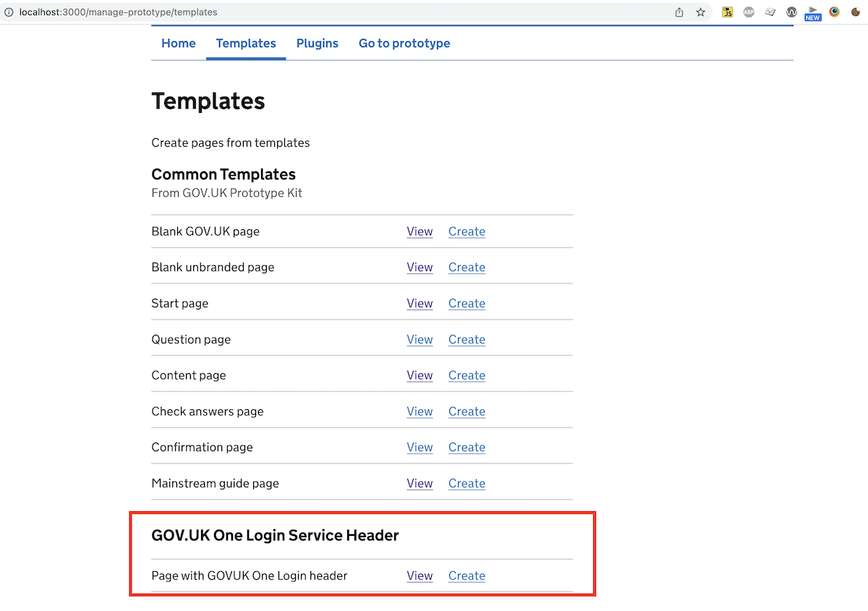View the Mainstream guide page template
This screenshot has height=611, width=868.
pos(420,483)
